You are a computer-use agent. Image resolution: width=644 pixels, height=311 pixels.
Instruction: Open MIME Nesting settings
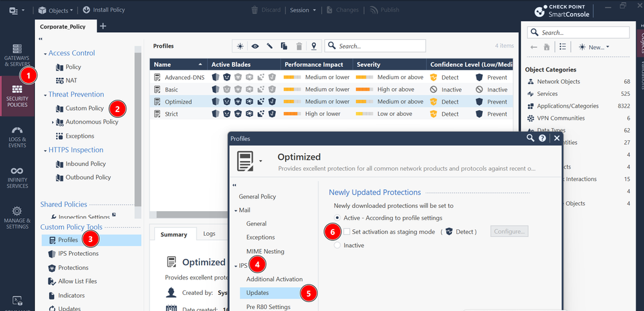point(265,251)
